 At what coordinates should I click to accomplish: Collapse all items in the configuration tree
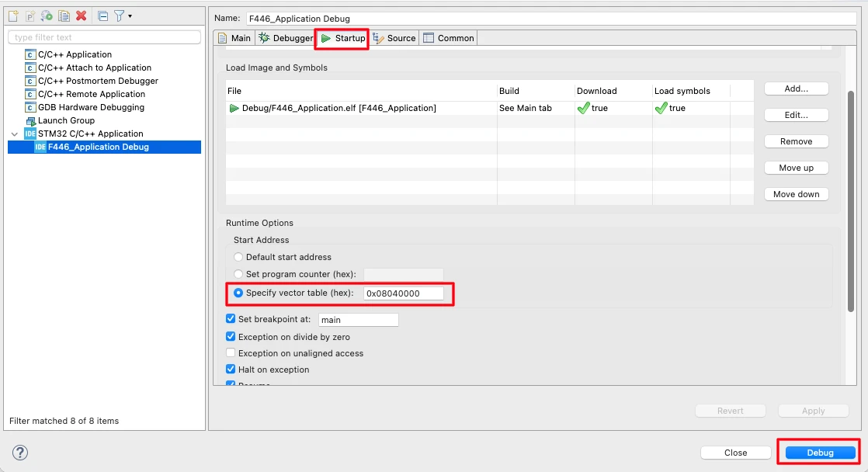[103, 16]
